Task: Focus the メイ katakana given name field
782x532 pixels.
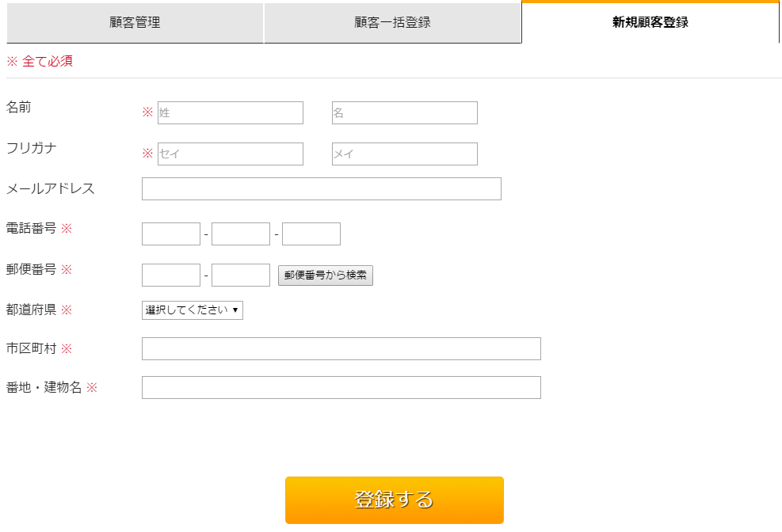Action: click(404, 154)
